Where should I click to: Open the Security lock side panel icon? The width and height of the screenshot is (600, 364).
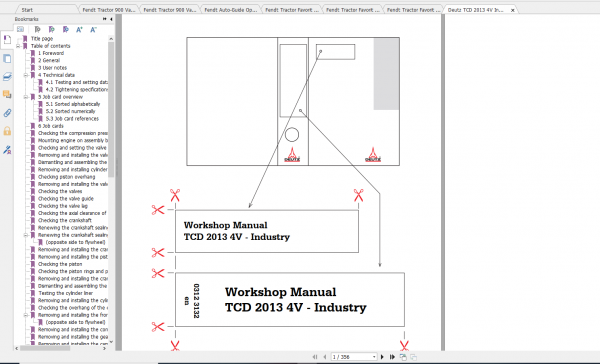tap(7, 131)
